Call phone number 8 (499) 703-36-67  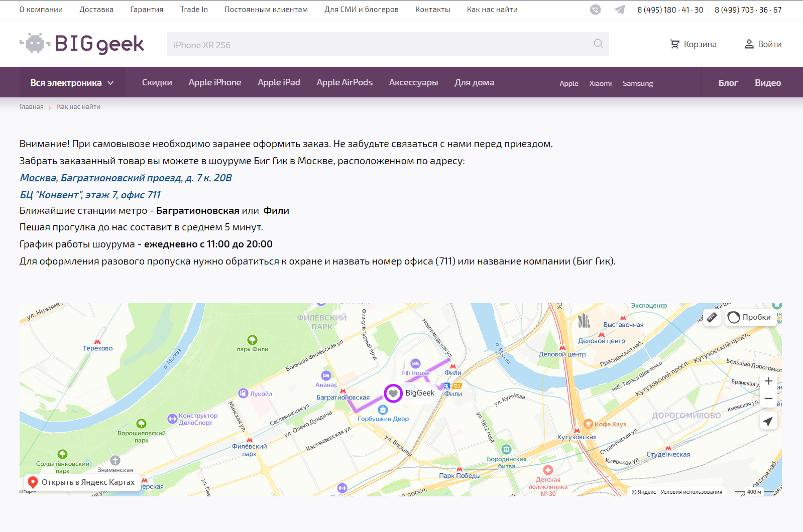coord(748,10)
